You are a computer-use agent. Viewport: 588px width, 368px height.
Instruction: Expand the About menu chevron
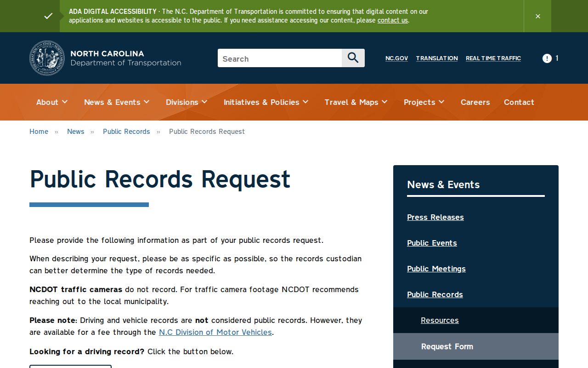[x=65, y=102]
